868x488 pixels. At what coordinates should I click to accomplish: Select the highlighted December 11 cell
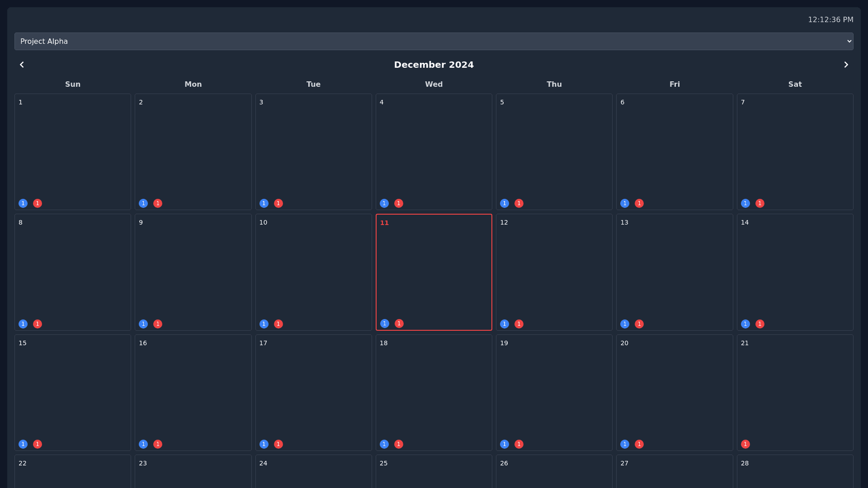[x=434, y=271]
